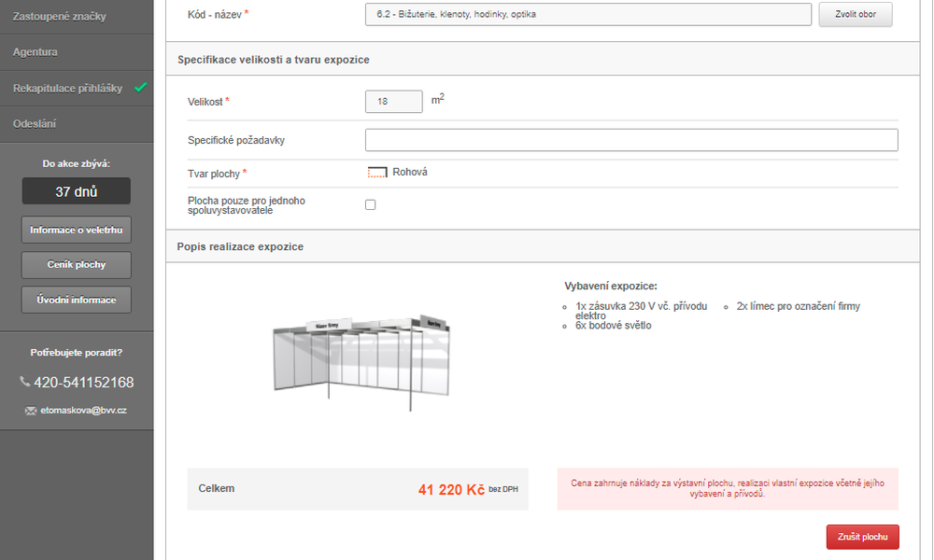This screenshot has height=560, width=934.
Task: Click the green checkmark beside Rekapitulace přihlášky
Action: click(x=141, y=88)
